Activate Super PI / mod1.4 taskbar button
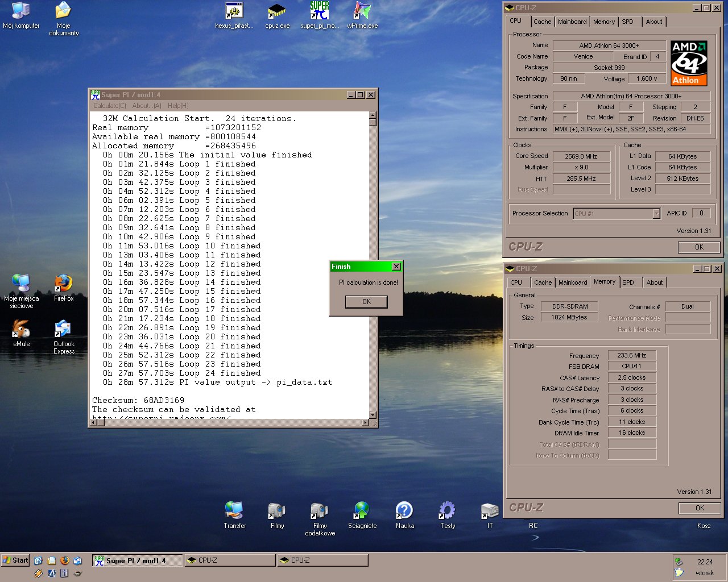Image resolution: width=728 pixels, height=582 pixels. (137, 560)
